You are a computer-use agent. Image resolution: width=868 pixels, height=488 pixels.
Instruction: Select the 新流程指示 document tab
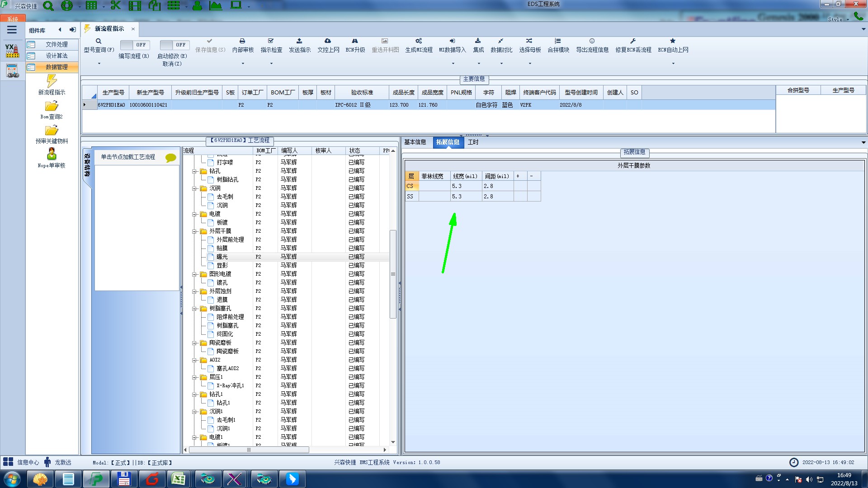point(109,29)
